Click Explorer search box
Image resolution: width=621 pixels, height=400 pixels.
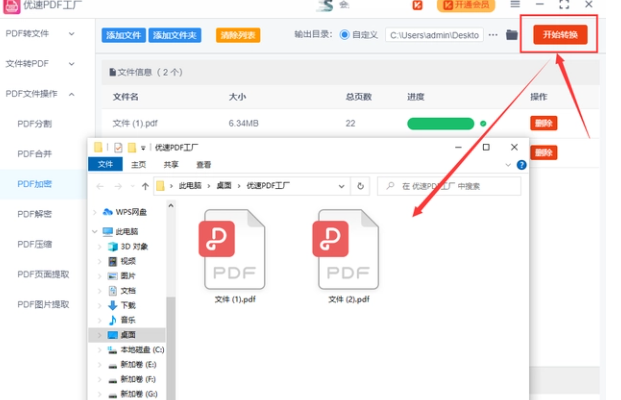click(x=449, y=186)
